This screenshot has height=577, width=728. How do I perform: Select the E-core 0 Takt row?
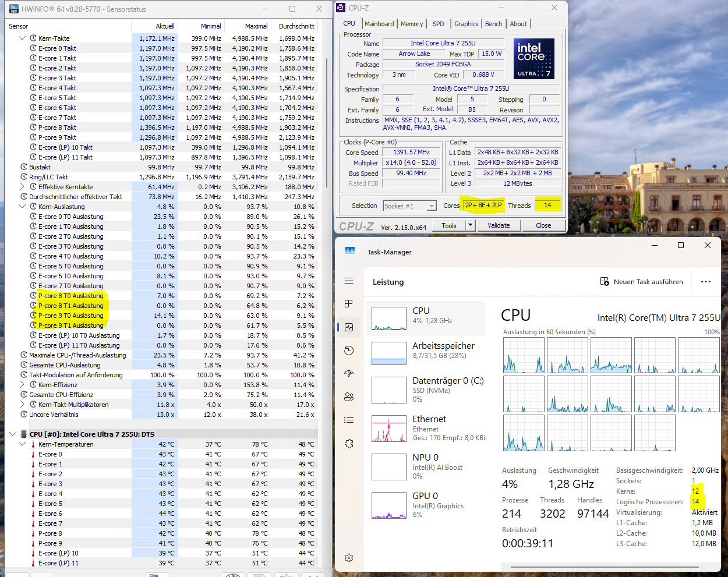[x=162, y=48]
